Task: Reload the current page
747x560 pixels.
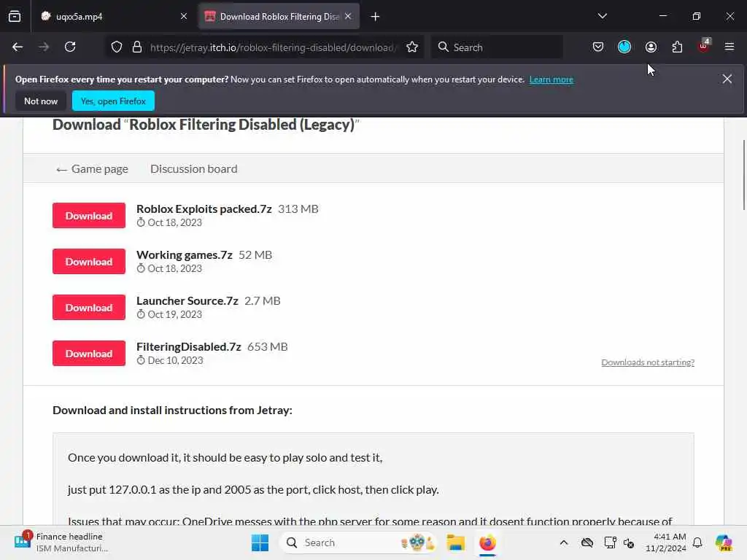Action: (x=70, y=47)
